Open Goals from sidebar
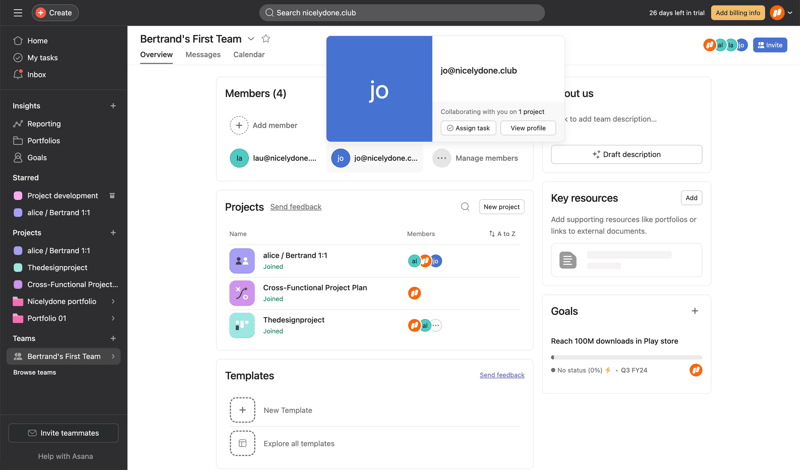The width and height of the screenshot is (800, 470). coord(37,158)
